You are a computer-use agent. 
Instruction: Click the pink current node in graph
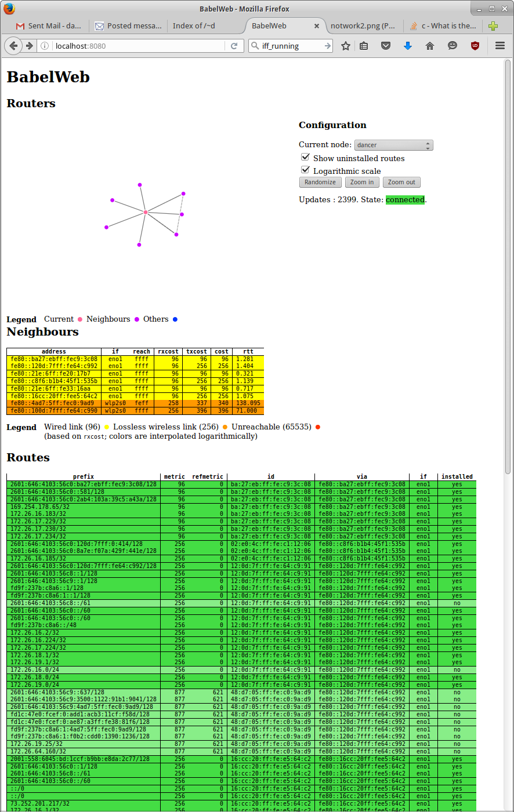[x=146, y=213]
